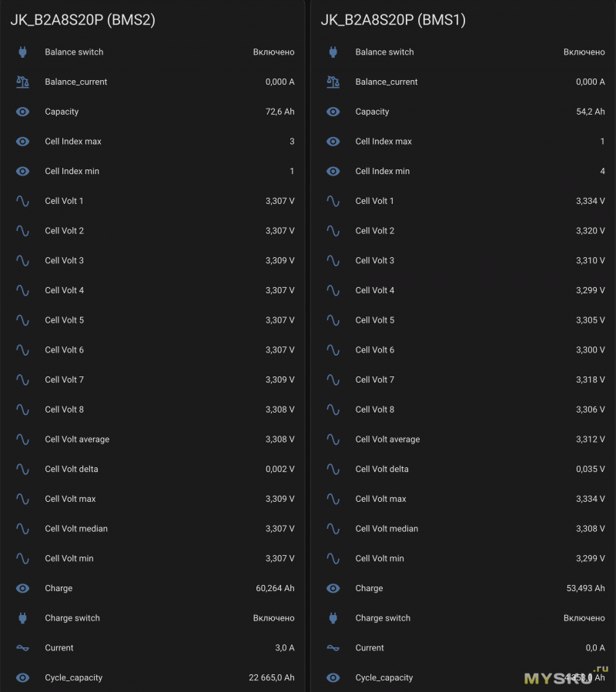The image size is (616, 692).
Task: Select the BMS2 Cell Volt 3 value
Action: (x=280, y=261)
